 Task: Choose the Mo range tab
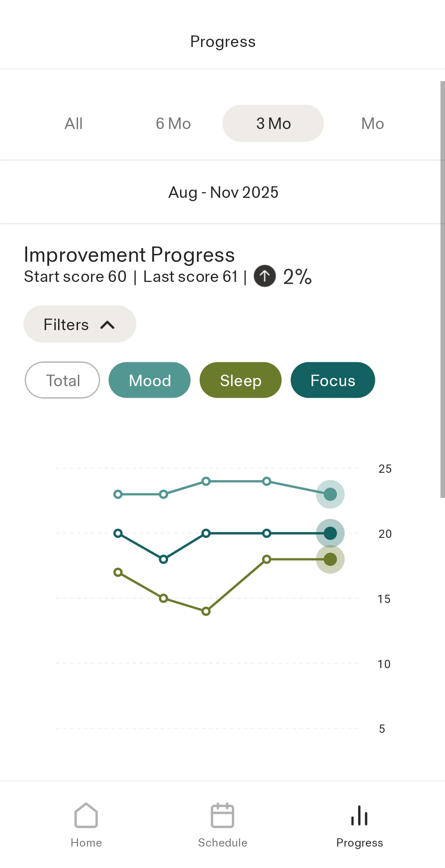click(372, 123)
